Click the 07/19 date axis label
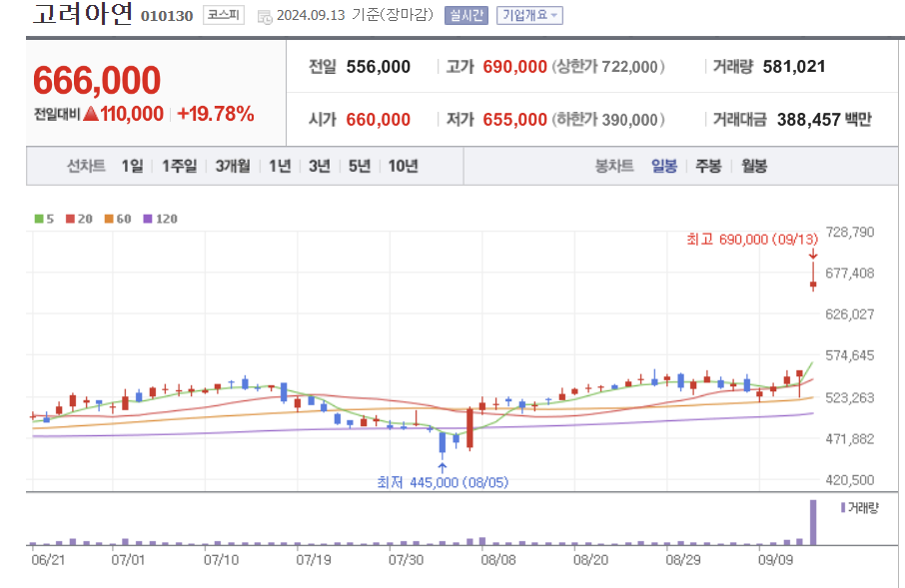The image size is (905, 588). (314, 560)
